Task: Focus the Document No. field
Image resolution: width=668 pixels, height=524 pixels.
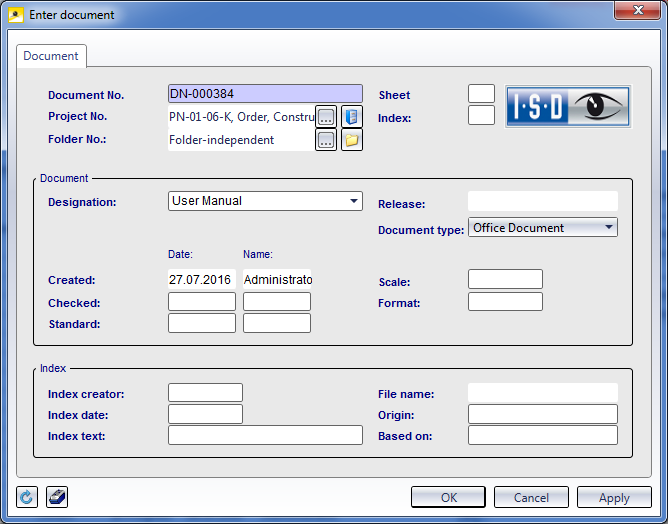Action: tap(265, 94)
